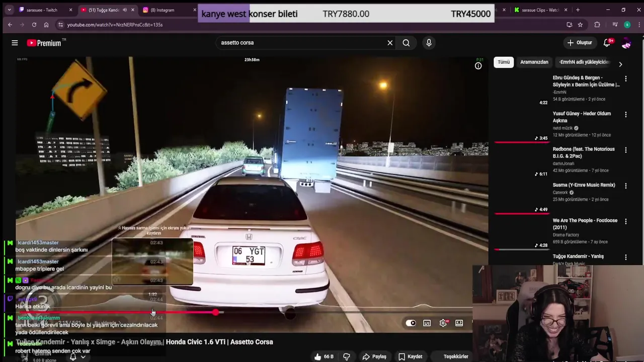The height and width of the screenshot is (362, 644).
Task: Click install app icon in address bar
Action: pyautogui.click(x=569, y=25)
